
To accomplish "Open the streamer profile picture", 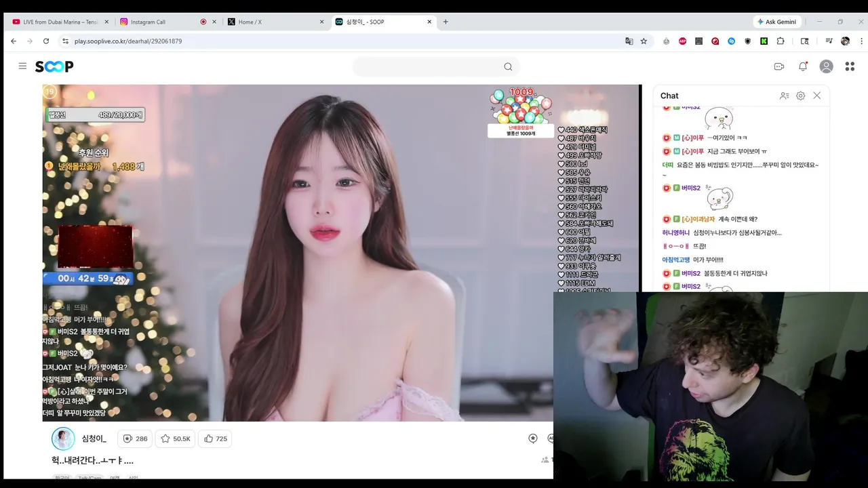I will [63, 439].
